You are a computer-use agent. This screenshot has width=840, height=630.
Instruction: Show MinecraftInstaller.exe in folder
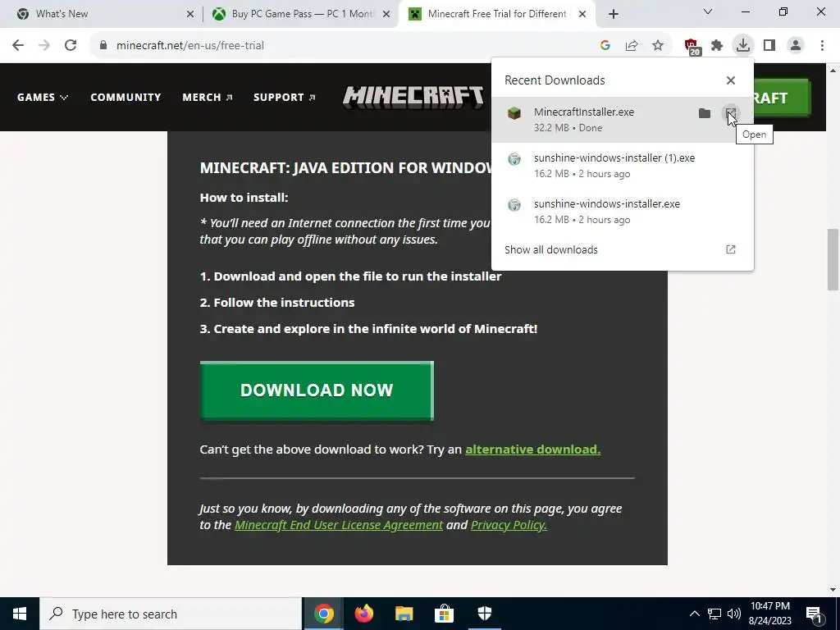[705, 113]
